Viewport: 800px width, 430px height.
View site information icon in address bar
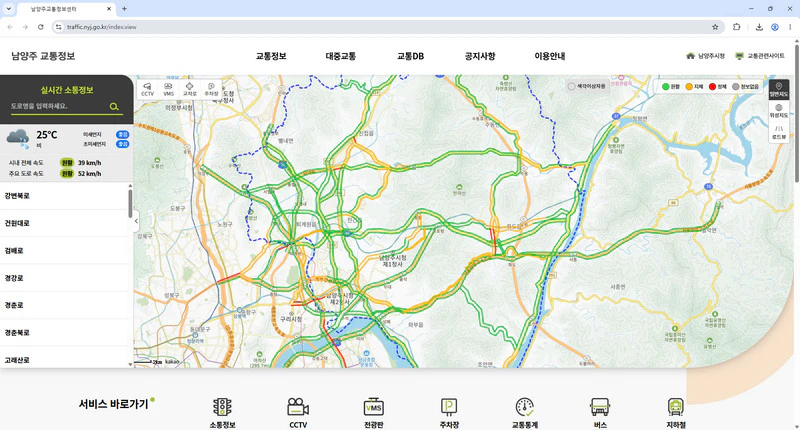pyautogui.click(x=59, y=27)
